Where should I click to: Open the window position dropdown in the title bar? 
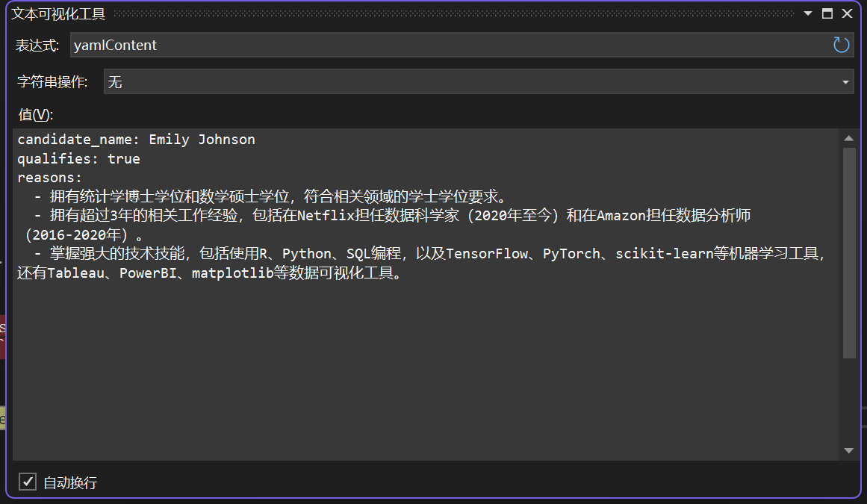point(808,13)
